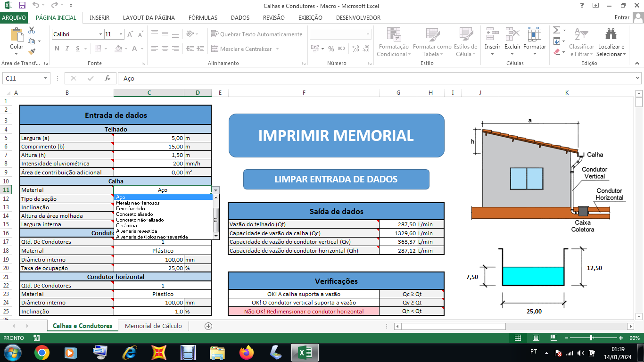Toggle Page Break Preview view button
Image resolution: width=644 pixels, height=362 pixels.
point(554,338)
